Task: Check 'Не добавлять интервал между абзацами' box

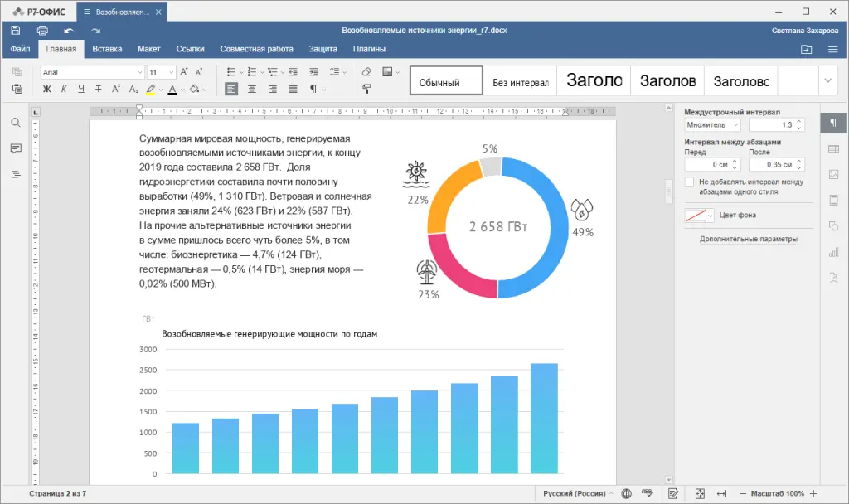Action: [x=689, y=182]
